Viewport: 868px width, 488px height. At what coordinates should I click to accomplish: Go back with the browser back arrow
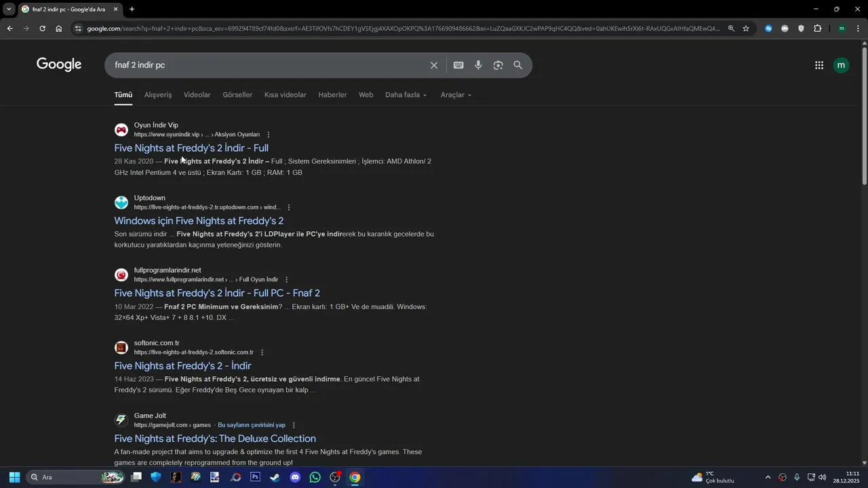click(9, 28)
